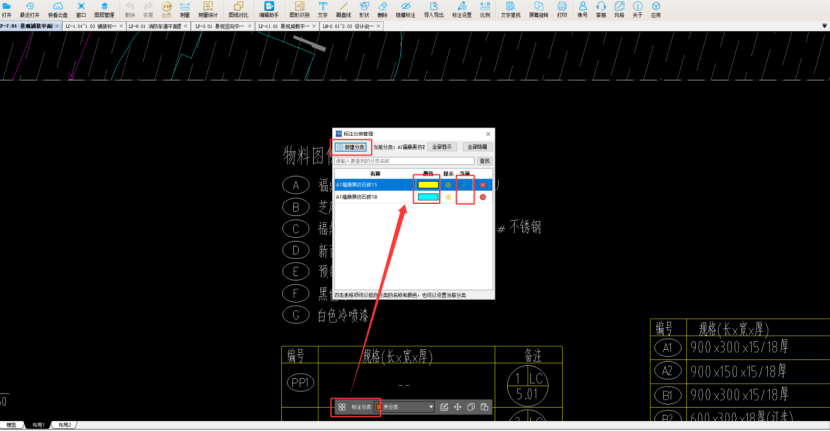The height and width of the screenshot is (431, 830).
Task: Click 新建分类 new category button
Action: (x=351, y=147)
